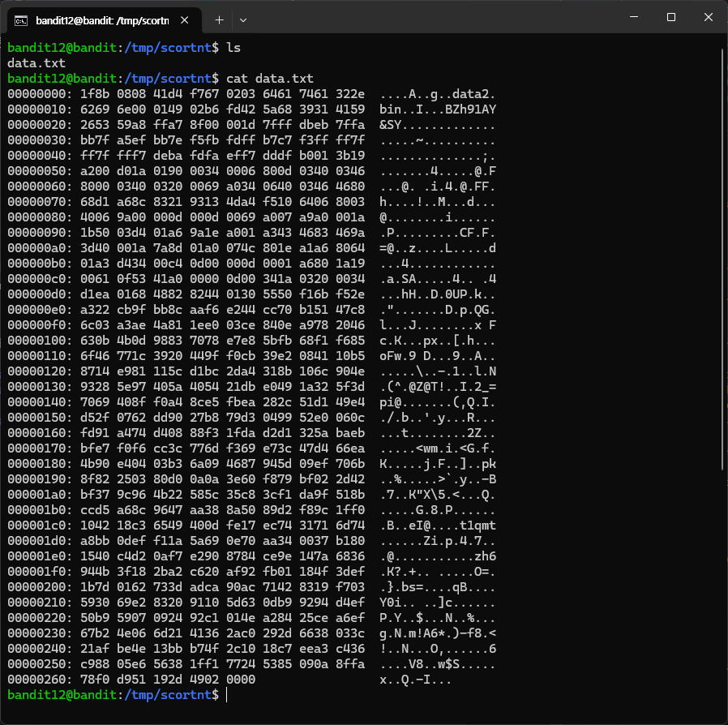Click hex value '1f8b' on the first row

pyautogui.click(x=95, y=94)
